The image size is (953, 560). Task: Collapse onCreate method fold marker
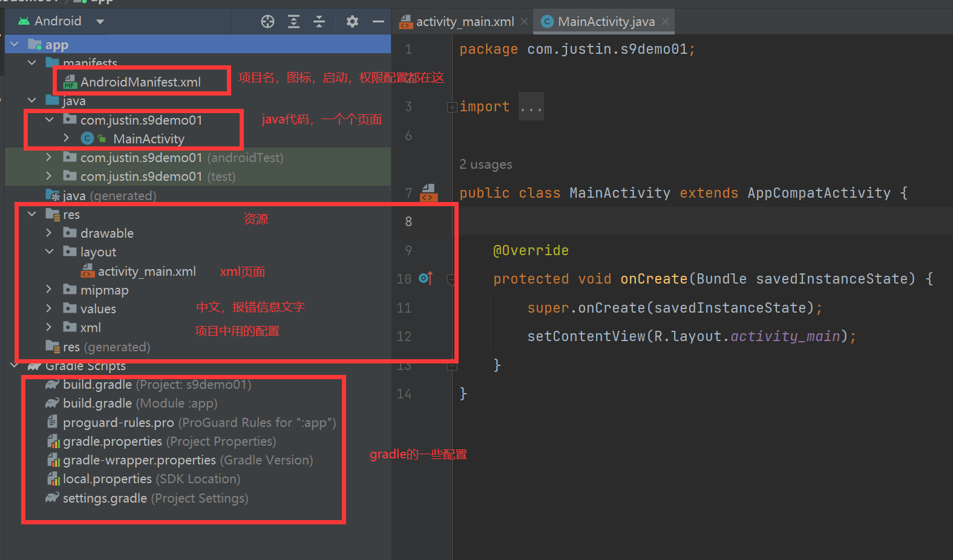[x=451, y=279]
